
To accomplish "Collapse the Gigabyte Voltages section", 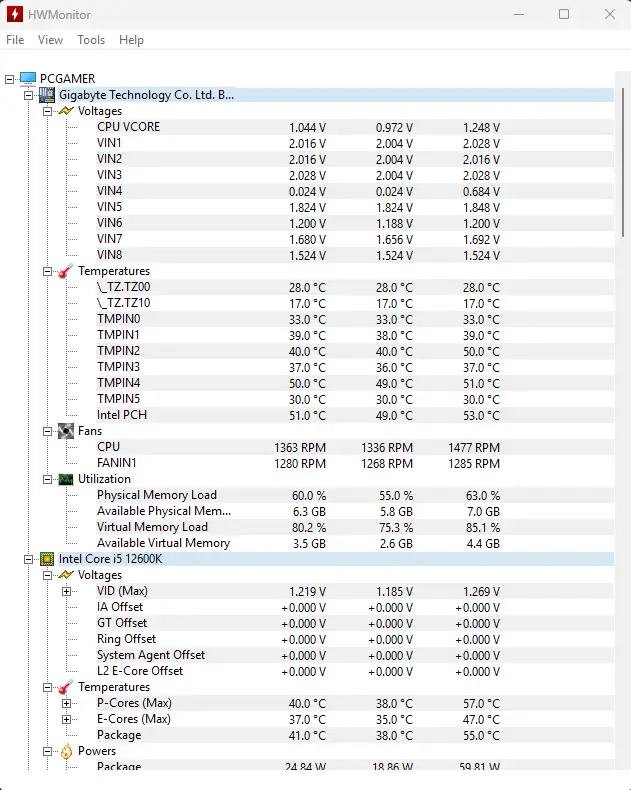I will point(48,111).
